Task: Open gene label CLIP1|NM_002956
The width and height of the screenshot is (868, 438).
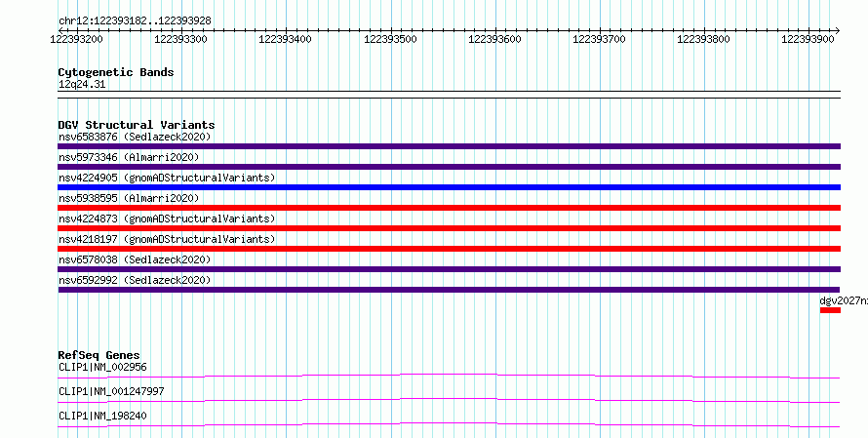Action: tap(102, 367)
